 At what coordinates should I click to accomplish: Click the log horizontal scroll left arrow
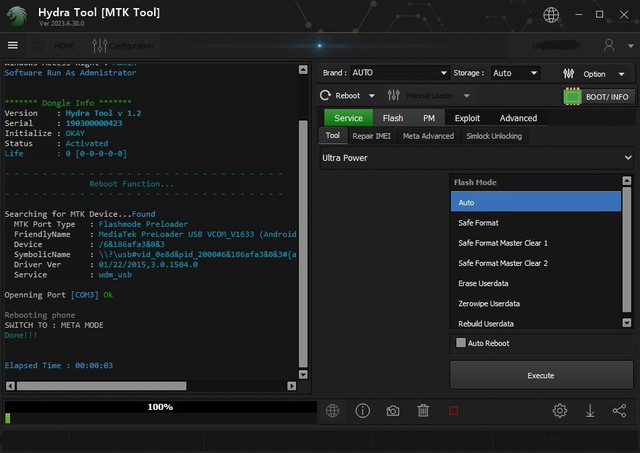tap(11, 386)
